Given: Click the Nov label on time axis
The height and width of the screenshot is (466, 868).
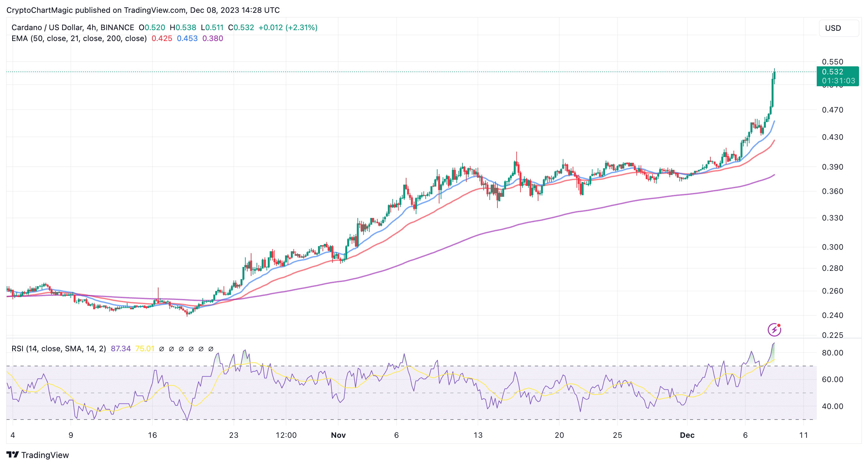Looking at the screenshot, I should [338, 435].
